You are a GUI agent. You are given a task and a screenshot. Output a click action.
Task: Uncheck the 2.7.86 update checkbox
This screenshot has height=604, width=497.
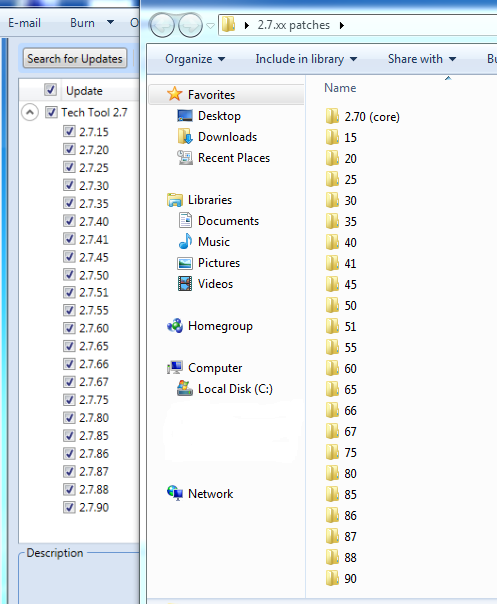pyautogui.click(x=69, y=453)
